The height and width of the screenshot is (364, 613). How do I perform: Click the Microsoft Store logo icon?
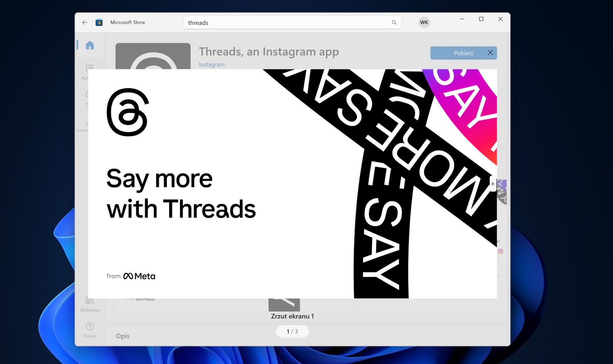point(99,22)
